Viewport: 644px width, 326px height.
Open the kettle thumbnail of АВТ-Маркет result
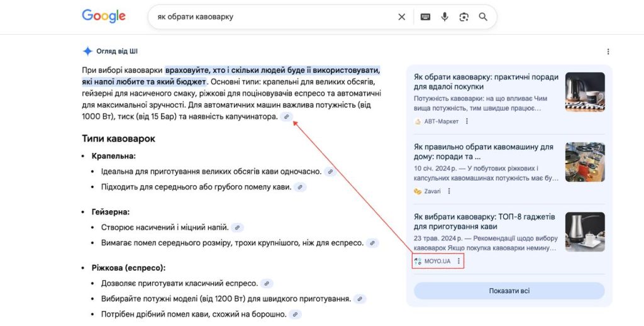585,92
